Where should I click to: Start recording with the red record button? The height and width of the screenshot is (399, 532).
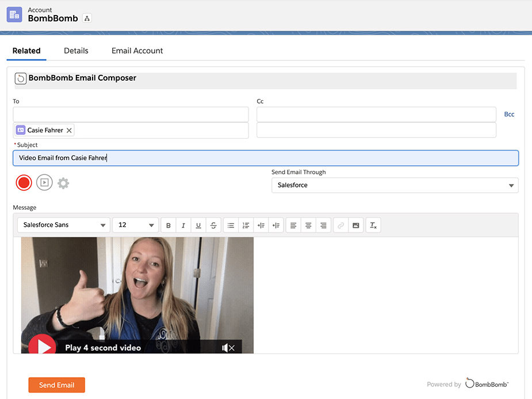coord(24,183)
